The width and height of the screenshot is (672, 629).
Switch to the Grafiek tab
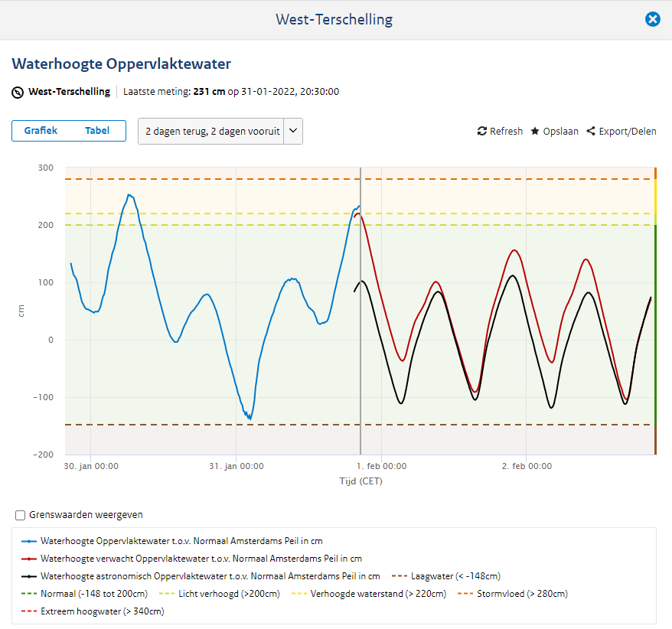[41, 131]
